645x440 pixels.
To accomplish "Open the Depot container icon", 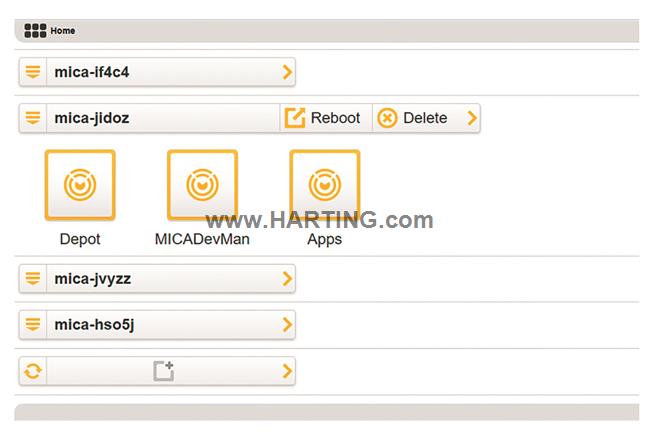I will point(80,185).
